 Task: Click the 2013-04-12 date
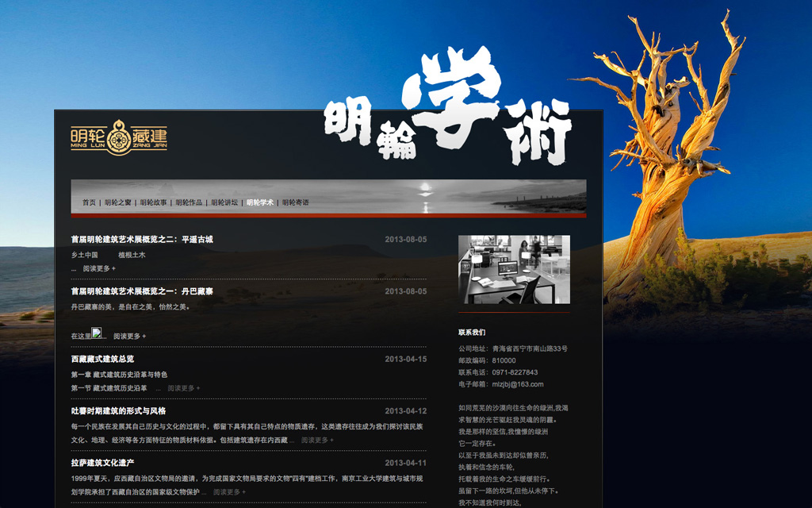(x=406, y=411)
